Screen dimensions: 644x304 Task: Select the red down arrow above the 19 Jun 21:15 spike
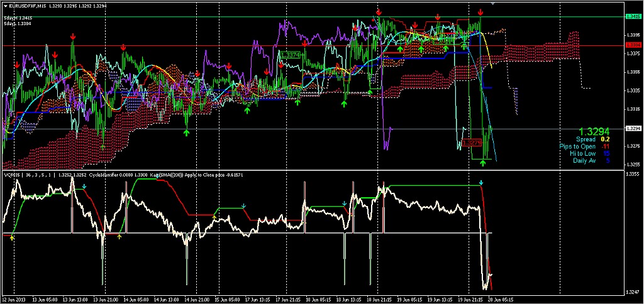coord(480,13)
